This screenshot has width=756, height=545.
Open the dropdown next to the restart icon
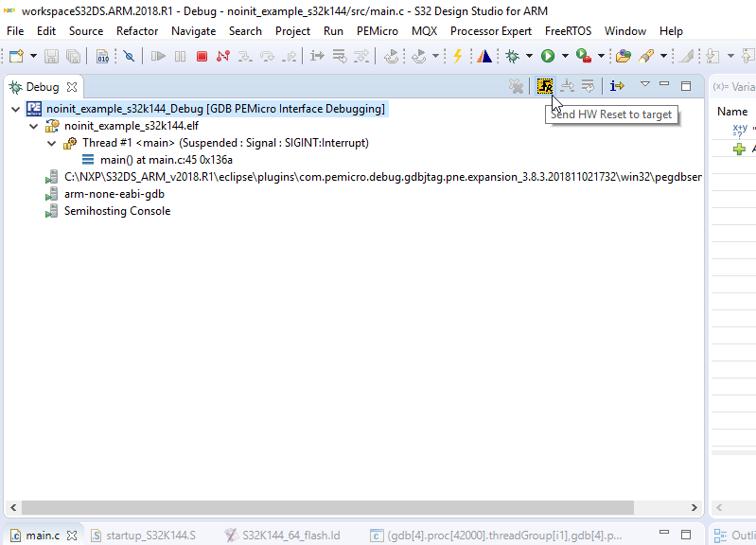[435, 57]
